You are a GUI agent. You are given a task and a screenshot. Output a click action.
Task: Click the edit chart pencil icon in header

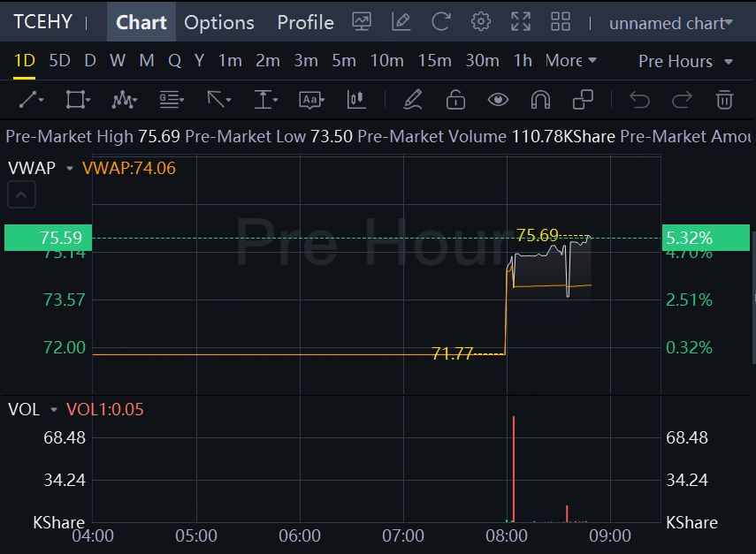click(401, 22)
